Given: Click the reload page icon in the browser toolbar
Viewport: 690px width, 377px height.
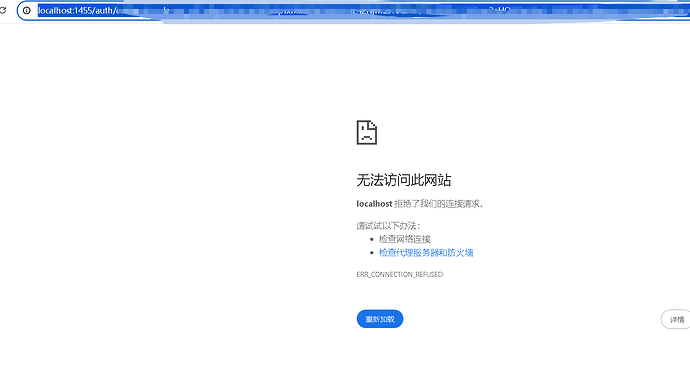Looking at the screenshot, I should point(2,10).
